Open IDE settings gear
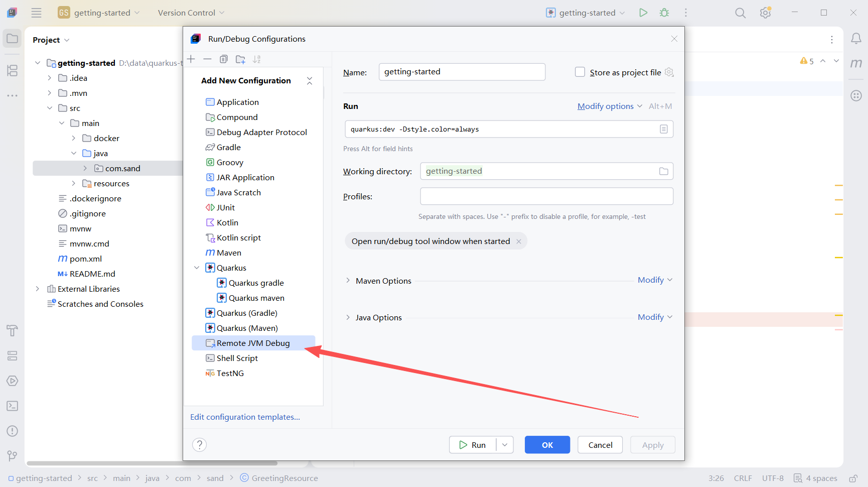Screen dimensions: 868x487 point(765,13)
